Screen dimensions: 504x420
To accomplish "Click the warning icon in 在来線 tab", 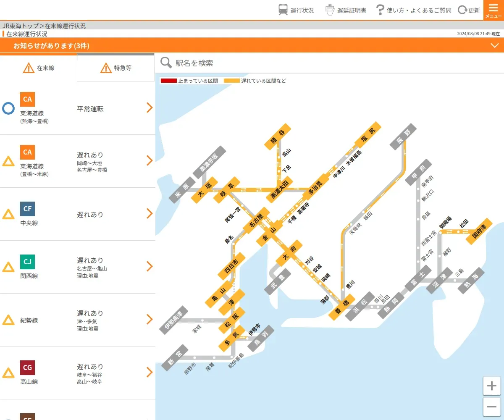I will (29, 68).
